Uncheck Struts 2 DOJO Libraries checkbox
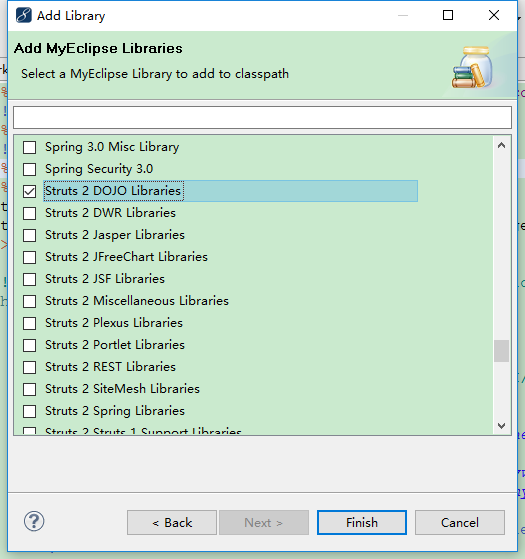The image size is (525, 559). [x=29, y=191]
